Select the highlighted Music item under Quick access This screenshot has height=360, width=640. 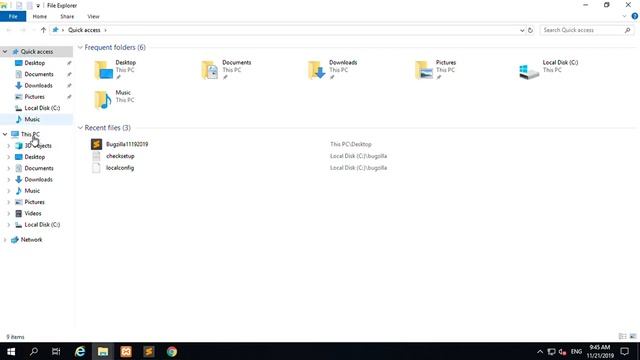coord(32,119)
